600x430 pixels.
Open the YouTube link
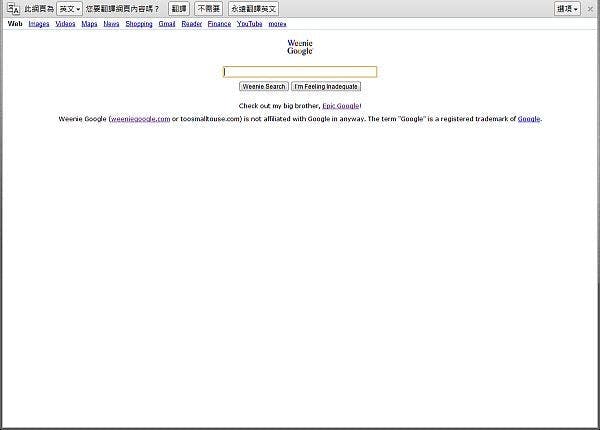(x=249, y=24)
